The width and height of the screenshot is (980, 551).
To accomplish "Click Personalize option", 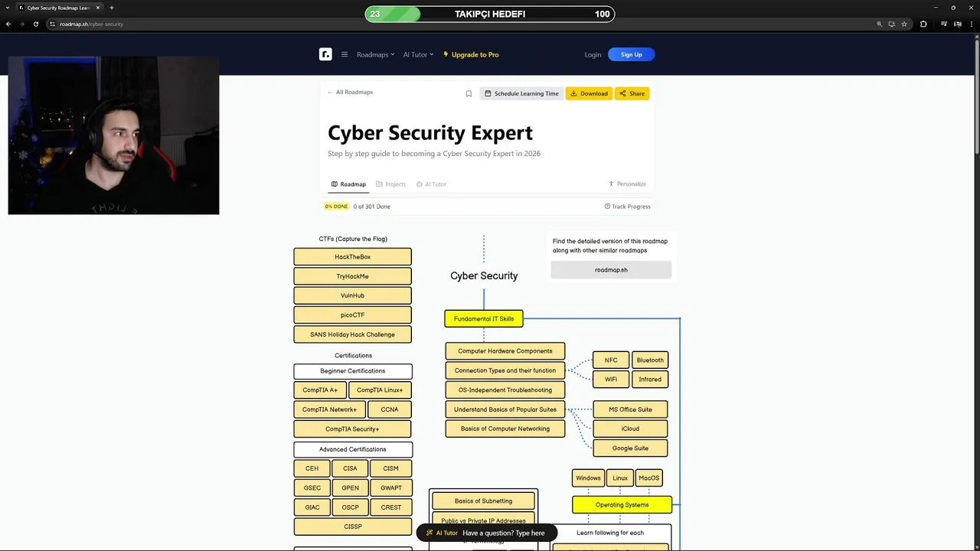I will pyautogui.click(x=627, y=184).
